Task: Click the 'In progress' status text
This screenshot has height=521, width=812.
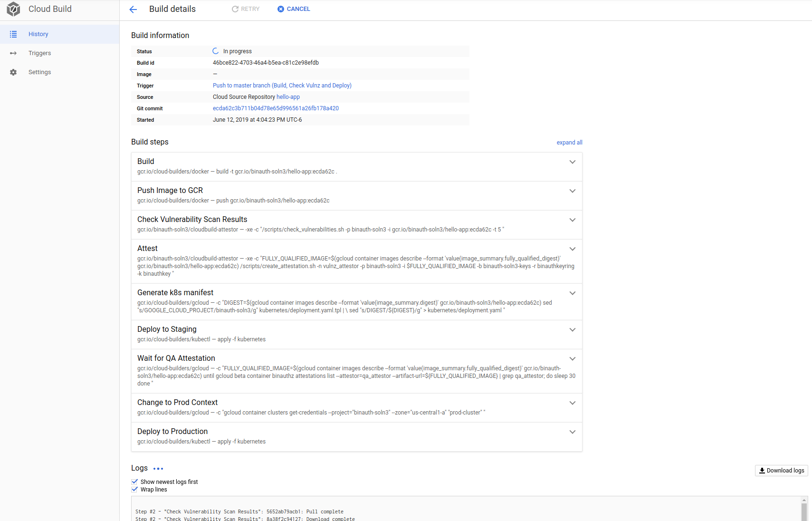Action: pyautogui.click(x=238, y=51)
